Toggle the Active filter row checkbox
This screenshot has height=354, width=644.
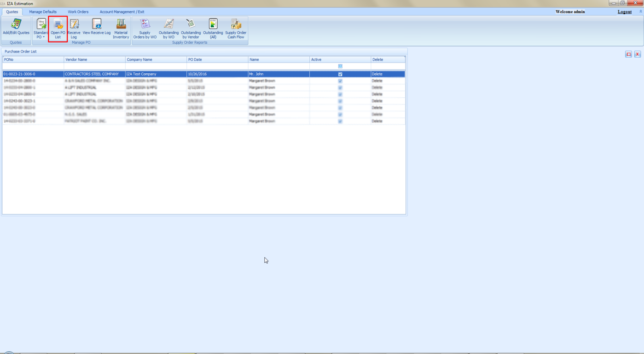(340, 66)
